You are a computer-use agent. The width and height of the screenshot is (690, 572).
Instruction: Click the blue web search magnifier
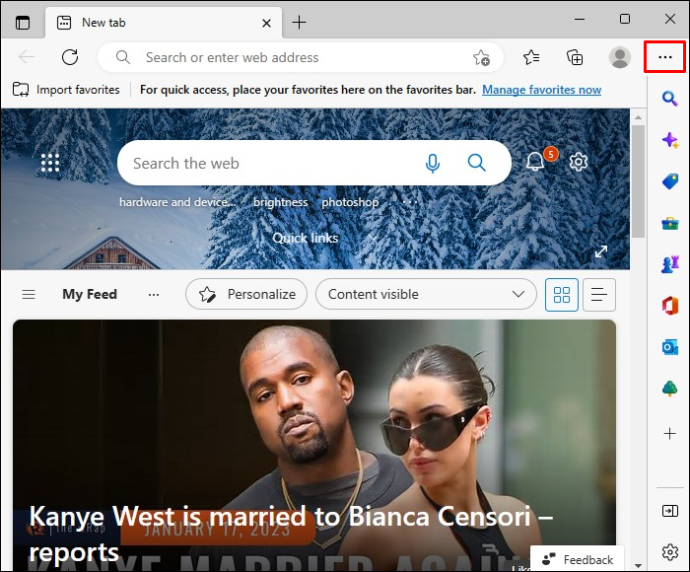(476, 163)
